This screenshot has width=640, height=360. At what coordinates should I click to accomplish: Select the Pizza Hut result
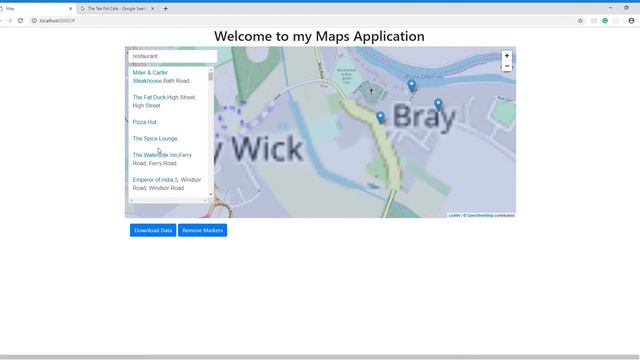click(x=145, y=122)
